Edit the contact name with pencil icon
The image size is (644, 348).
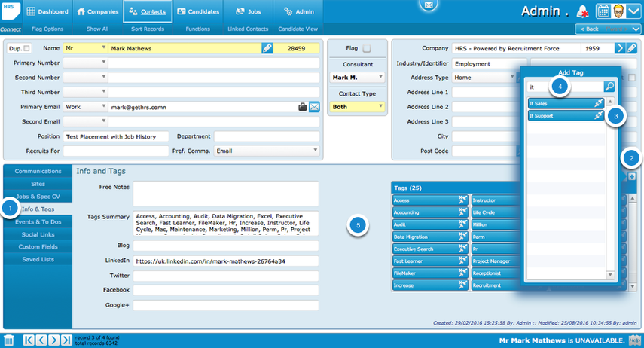(x=267, y=48)
